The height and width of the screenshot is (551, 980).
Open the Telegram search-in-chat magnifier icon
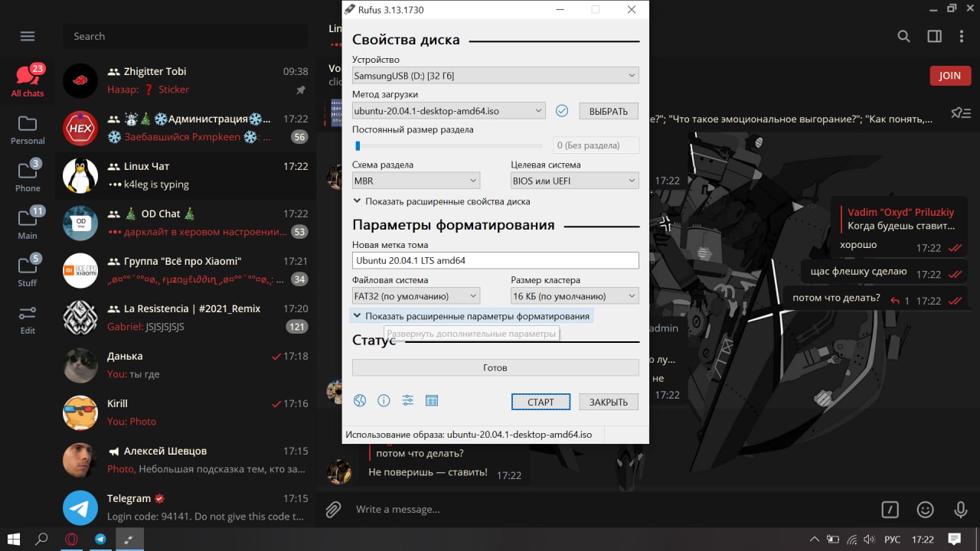[903, 36]
